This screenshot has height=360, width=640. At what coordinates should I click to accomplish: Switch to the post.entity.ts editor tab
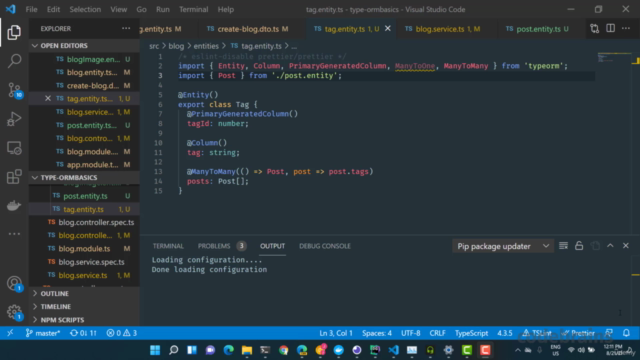(x=537, y=29)
